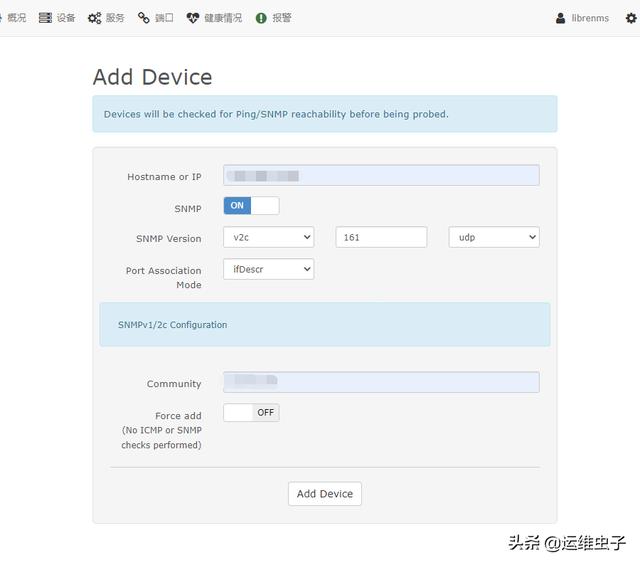Open the SNMP Version v2c dropdown
This screenshot has height=565, width=640.
tap(269, 237)
